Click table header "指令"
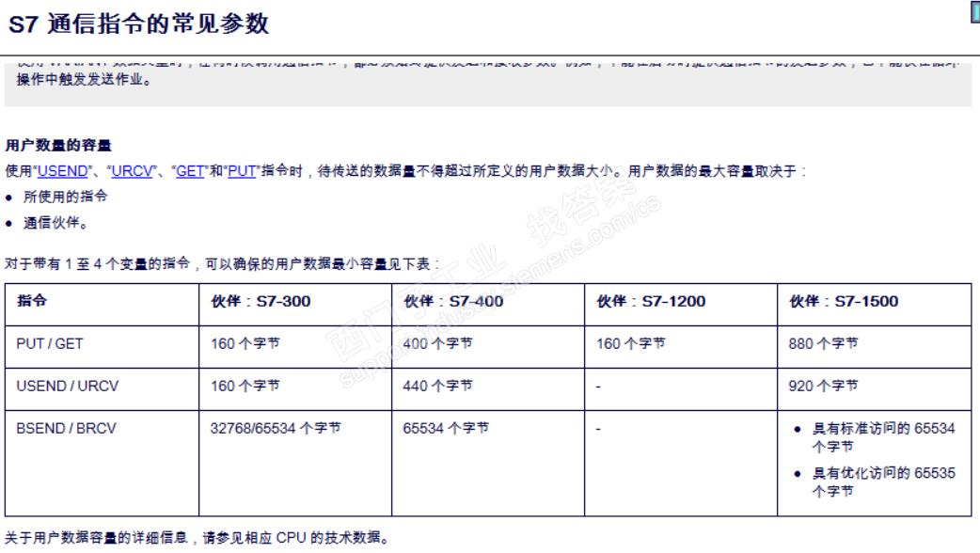Viewport: 980px width, 553px height. coord(32,301)
